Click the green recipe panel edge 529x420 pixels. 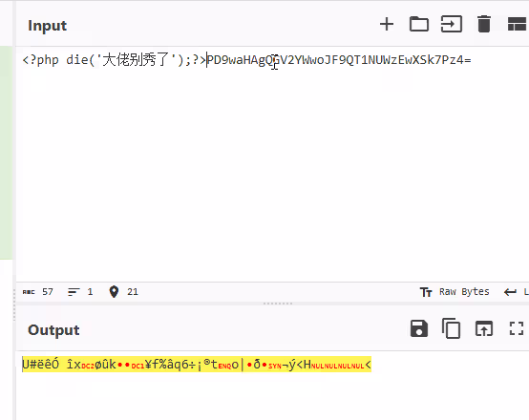pos(6,153)
